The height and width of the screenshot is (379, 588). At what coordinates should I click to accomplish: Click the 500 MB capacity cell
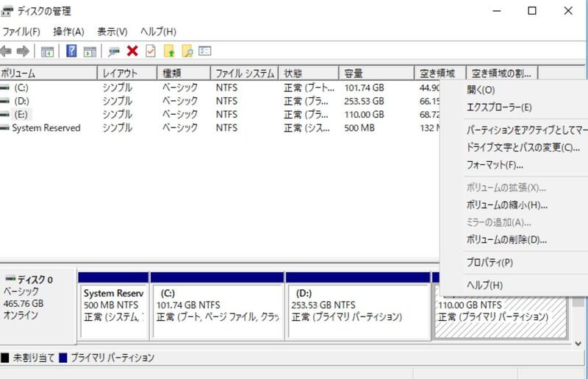pos(359,128)
